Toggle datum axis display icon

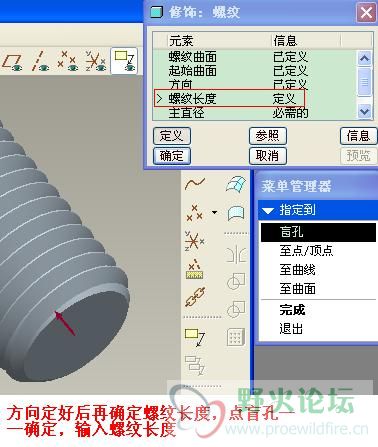click(x=40, y=62)
